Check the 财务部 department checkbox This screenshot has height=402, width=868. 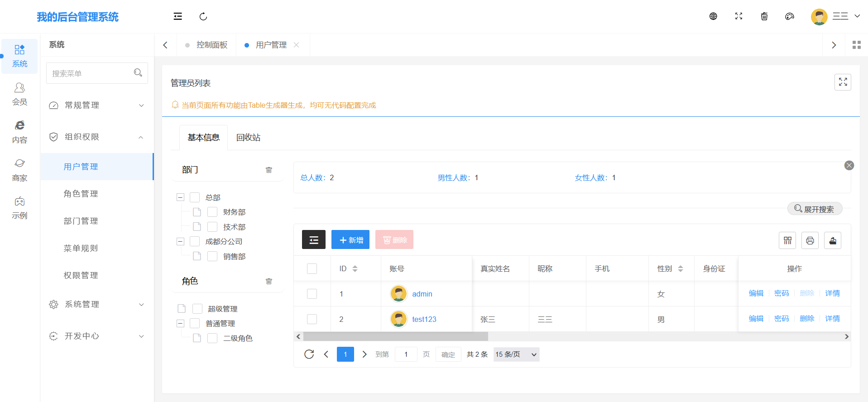pos(212,212)
